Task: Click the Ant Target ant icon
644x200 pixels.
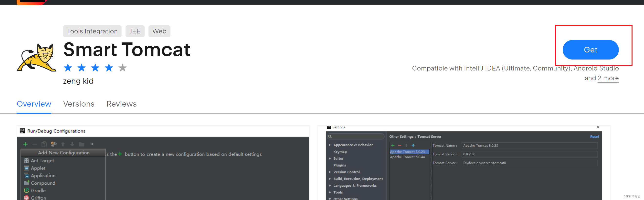Action: pyautogui.click(x=27, y=160)
